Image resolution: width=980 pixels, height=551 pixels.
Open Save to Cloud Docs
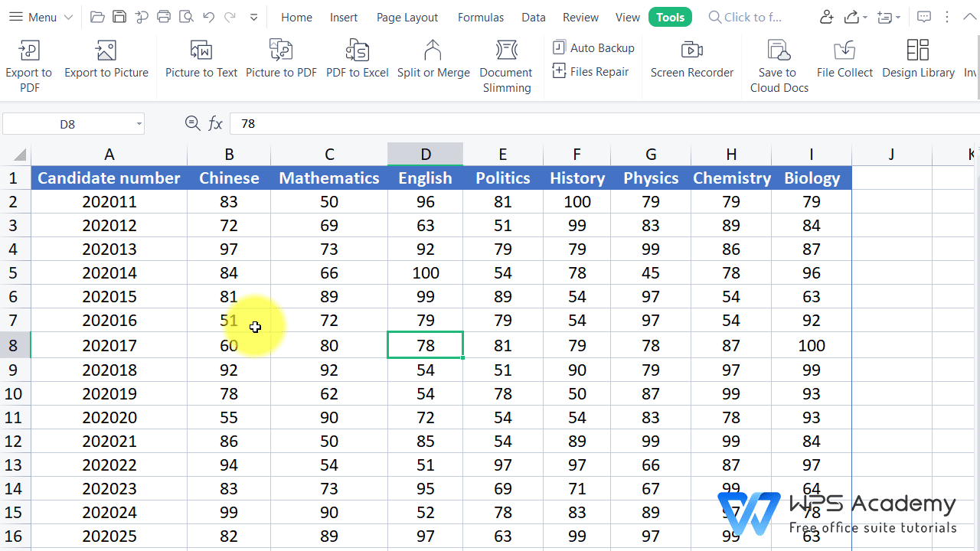(x=778, y=65)
